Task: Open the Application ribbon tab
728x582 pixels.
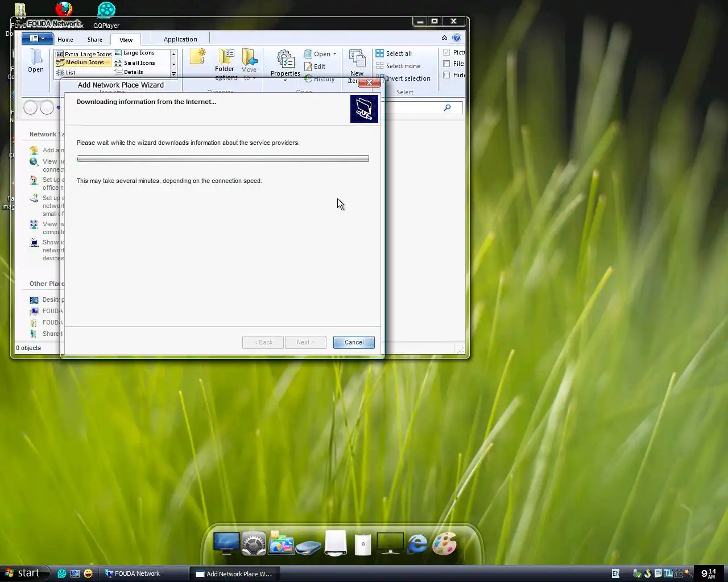Action: click(180, 39)
